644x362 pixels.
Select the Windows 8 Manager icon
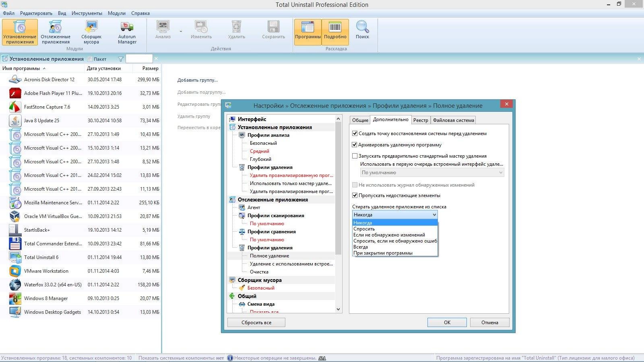pos(15,298)
